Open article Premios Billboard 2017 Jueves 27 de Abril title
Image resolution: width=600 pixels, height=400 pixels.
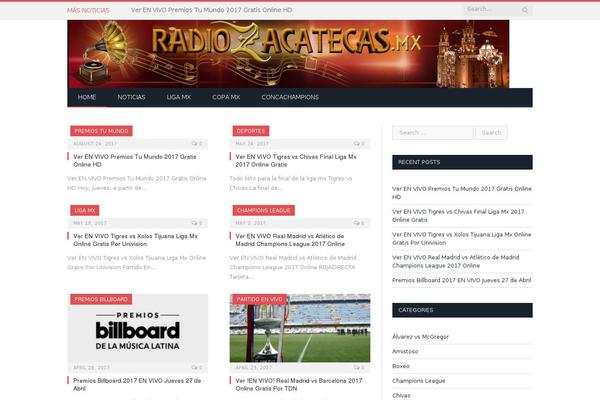(137, 384)
